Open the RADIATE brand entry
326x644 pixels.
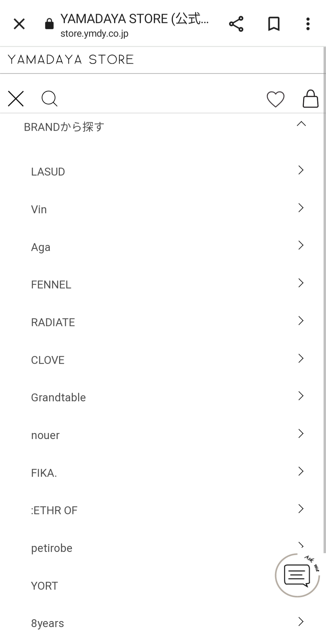tap(163, 322)
